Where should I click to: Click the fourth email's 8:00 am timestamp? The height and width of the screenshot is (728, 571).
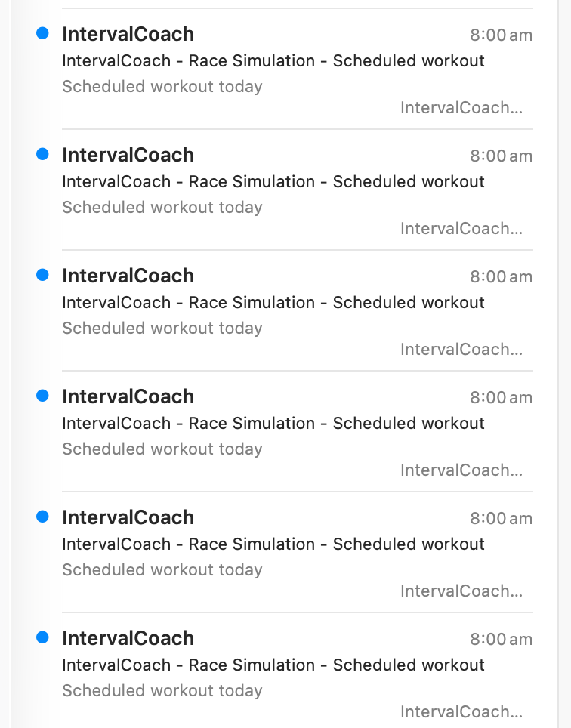tap(501, 397)
